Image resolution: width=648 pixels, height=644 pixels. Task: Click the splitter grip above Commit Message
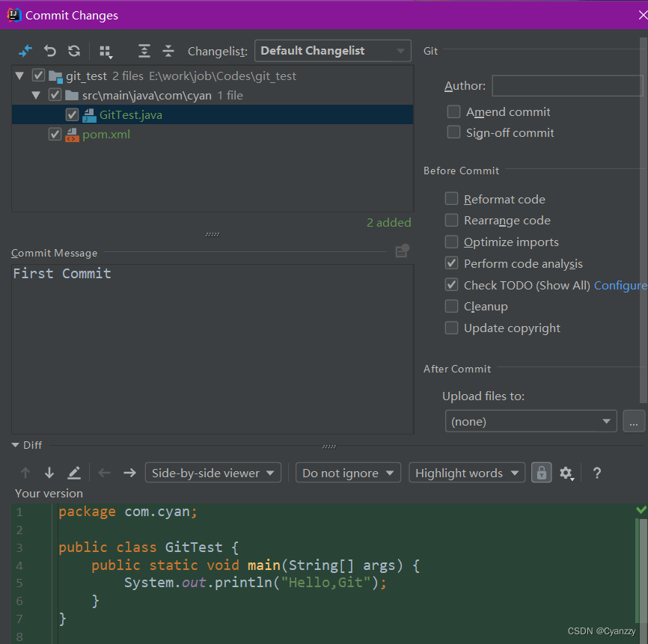[213, 234]
